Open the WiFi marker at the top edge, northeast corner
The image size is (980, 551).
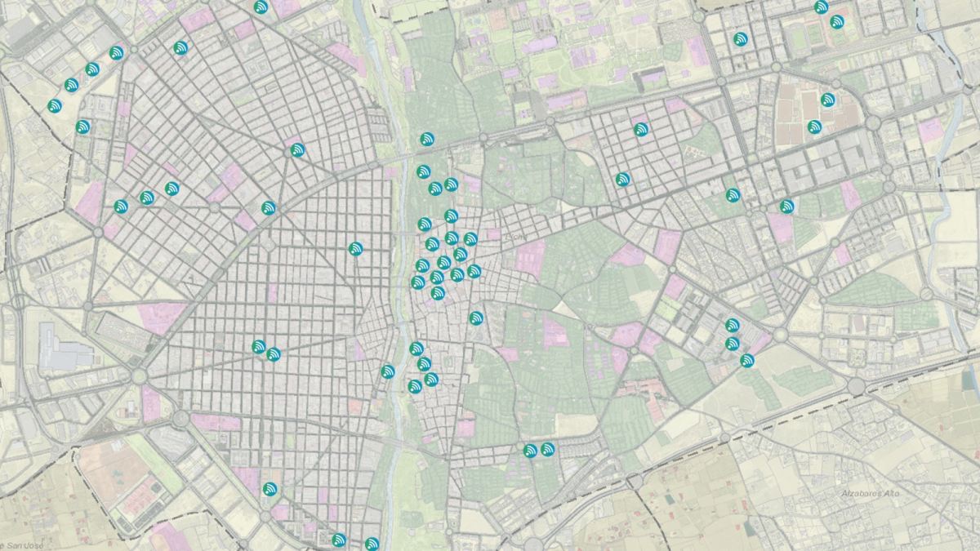(x=822, y=7)
